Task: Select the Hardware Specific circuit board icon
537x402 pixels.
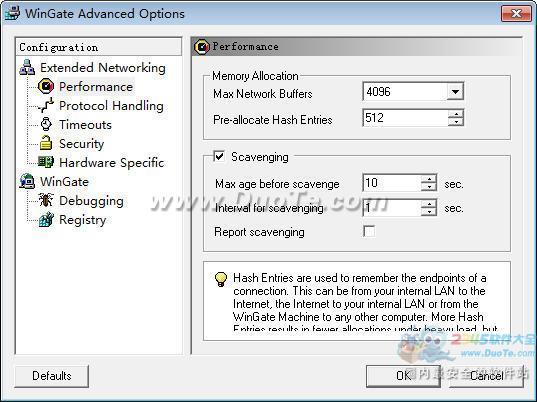Action: point(46,162)
